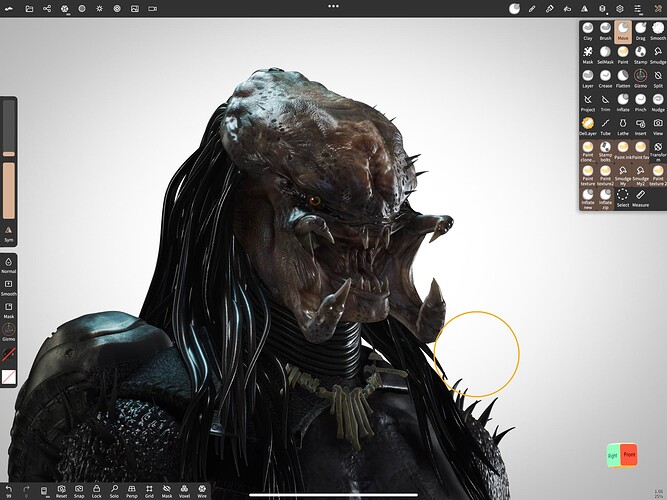This screenshot has height=500, width=667.
Task: Choose the Split tool
Action: [658, 79]
